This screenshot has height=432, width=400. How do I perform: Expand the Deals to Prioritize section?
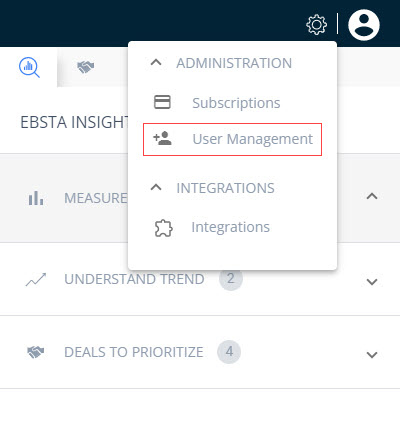(x=372, y=354)
